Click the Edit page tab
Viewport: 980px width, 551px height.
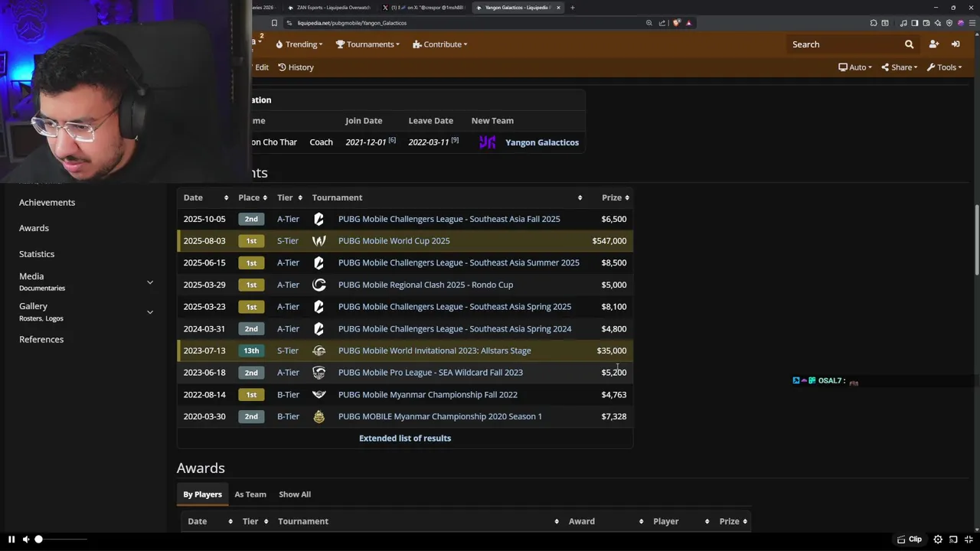click(x=261, y=67)
